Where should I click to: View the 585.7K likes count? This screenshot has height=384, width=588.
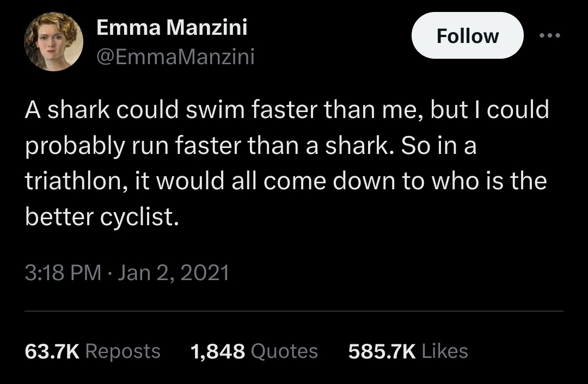tap(382, 351)
